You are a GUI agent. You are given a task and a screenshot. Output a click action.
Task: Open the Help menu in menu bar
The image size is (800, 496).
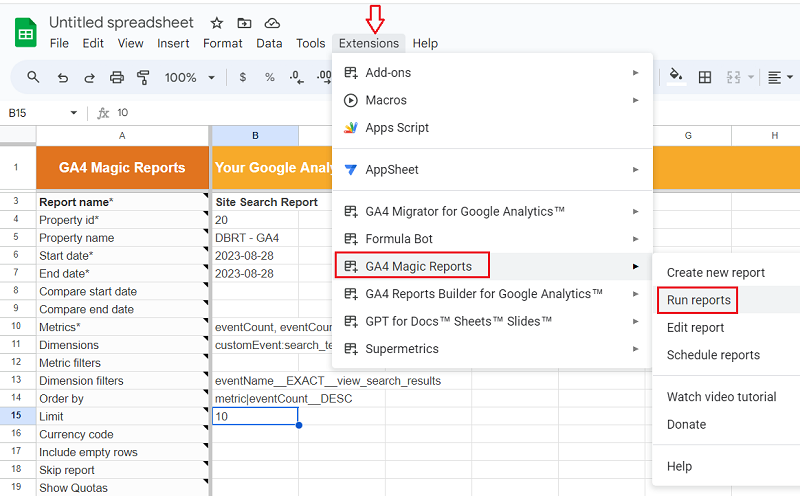click(x=425, y=43)
